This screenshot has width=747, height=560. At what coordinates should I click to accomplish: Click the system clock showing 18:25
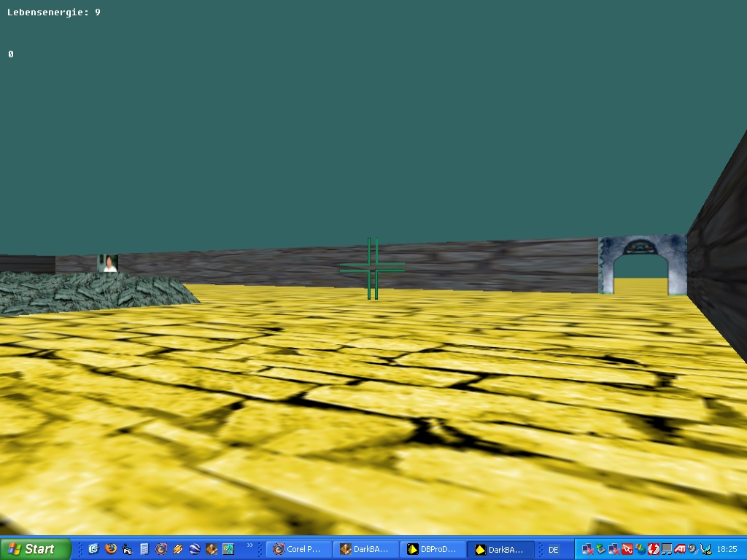727,549
